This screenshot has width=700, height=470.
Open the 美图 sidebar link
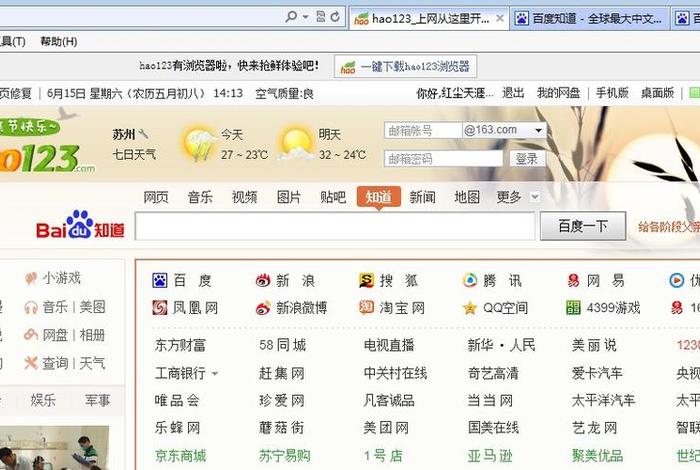pos(92,307)
